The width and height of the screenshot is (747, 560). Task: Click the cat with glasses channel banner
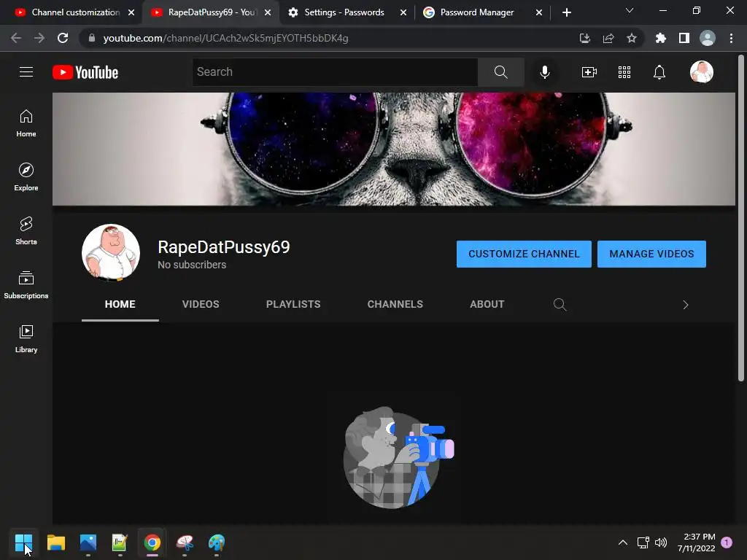(x=393, y=149)
